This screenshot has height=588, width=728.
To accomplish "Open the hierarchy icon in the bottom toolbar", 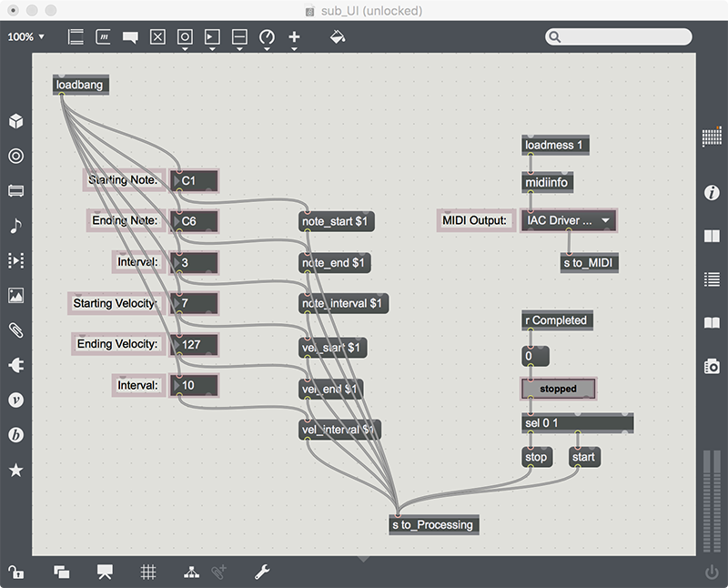I will 191,572.
